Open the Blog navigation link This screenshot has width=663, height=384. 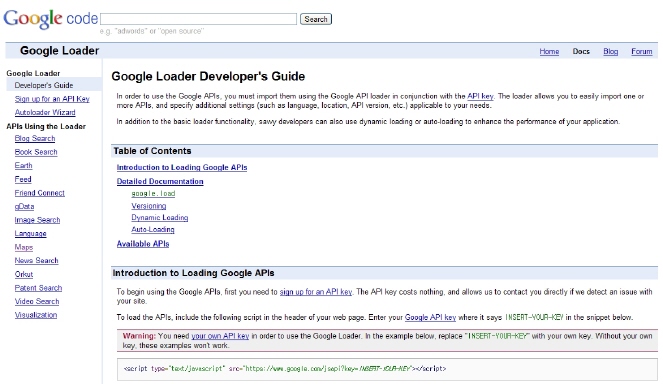(610, 51)
